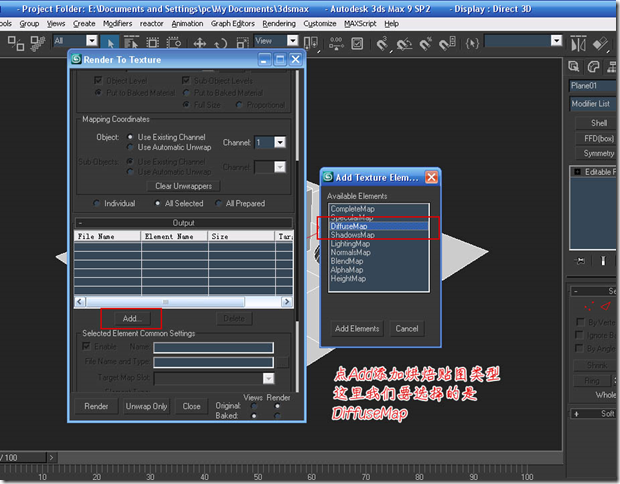Open the Create command panel tab

pyautogui.click(x=574, y=66)
